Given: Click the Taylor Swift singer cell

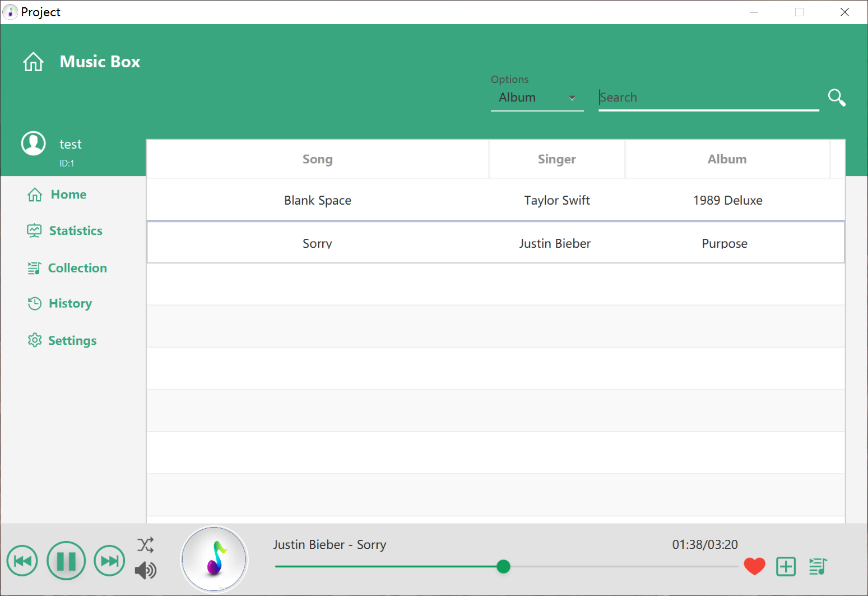Looking at the screenshot, I should tap(557, 200).
